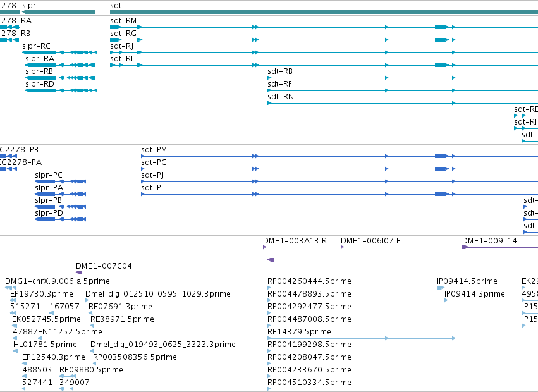Screen dimensions: 538x392
Task: Select the slpr gene label
Action: [29, 6]
